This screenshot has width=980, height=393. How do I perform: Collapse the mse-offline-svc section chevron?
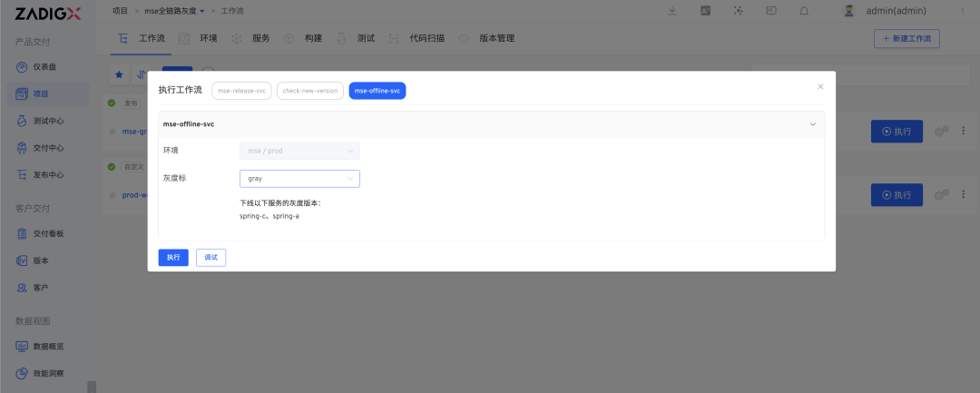point(813,124)
